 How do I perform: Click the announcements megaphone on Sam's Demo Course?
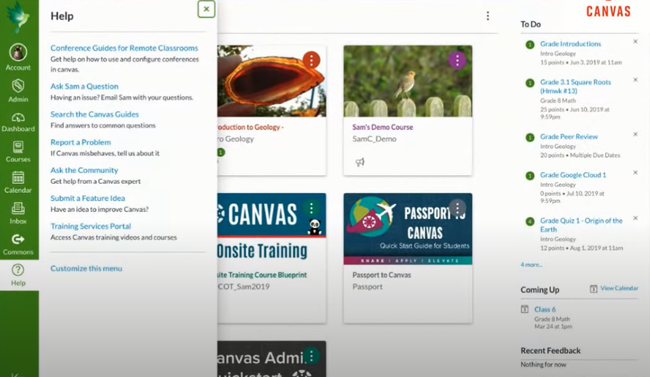pos(360,162)
